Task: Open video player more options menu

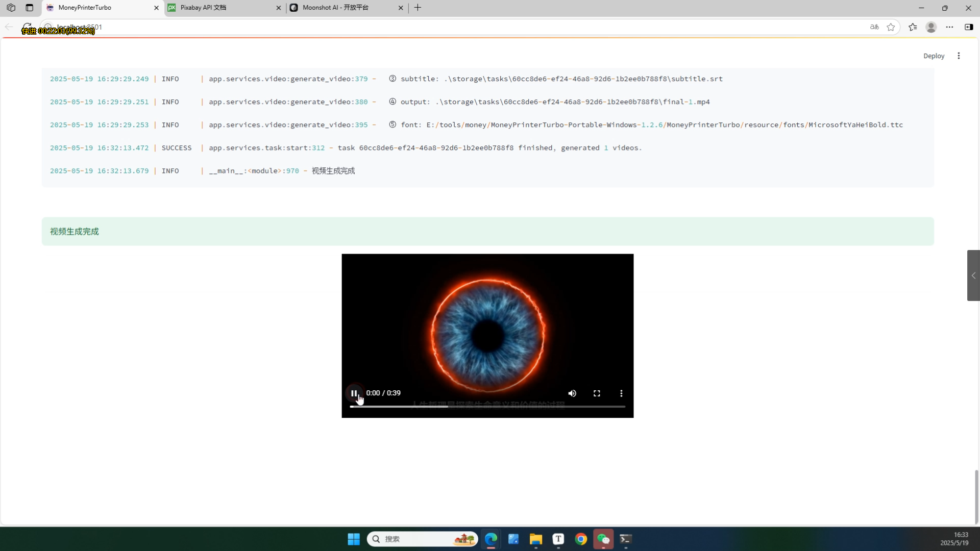Action: point(621,393)
